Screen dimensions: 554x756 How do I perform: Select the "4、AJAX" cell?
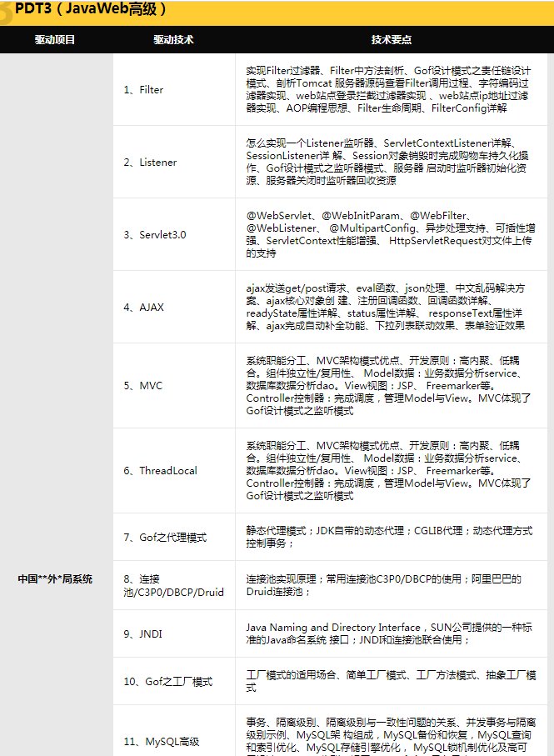(x=143, y=308)
